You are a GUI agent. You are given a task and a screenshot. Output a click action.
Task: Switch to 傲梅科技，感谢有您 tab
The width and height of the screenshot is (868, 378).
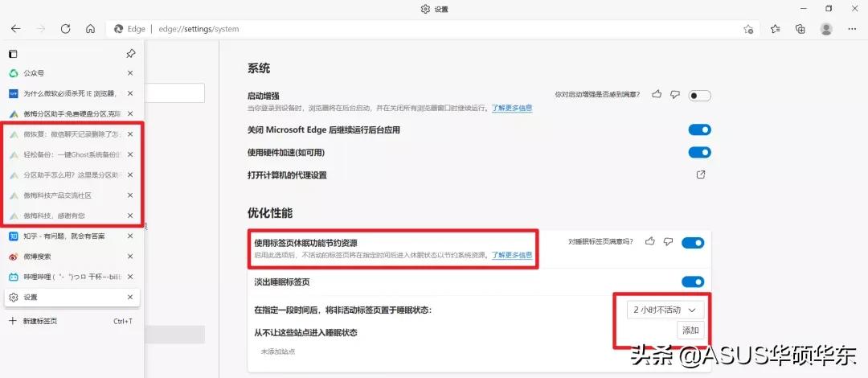(x=72, y=216)
